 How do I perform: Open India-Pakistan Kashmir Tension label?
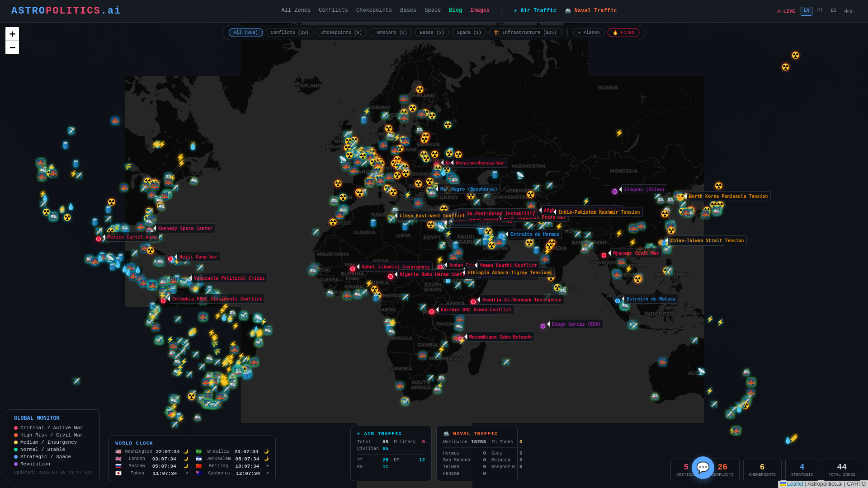(599, 212)
